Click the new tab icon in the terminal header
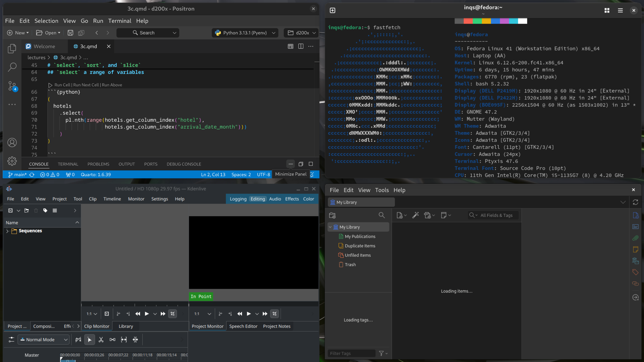The width and height of the screenshot is (644, 362). click(332, 10)
